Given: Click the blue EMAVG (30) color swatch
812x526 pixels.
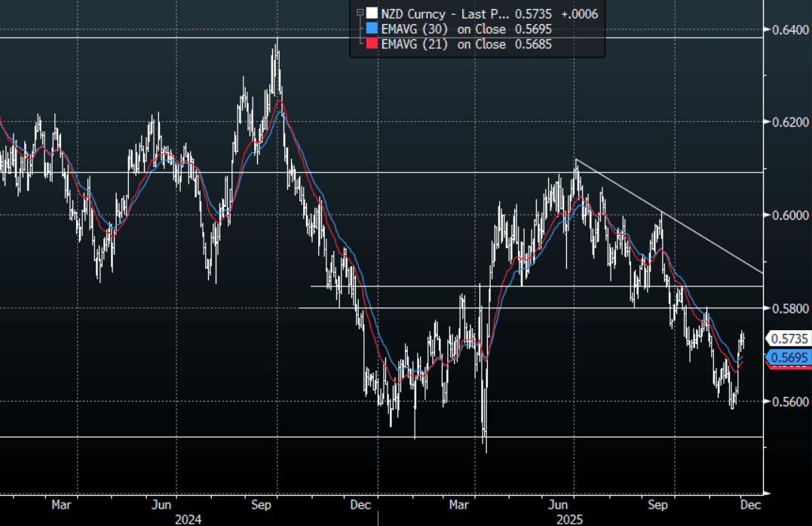Looking at the screenshot, I should point(370,29).
